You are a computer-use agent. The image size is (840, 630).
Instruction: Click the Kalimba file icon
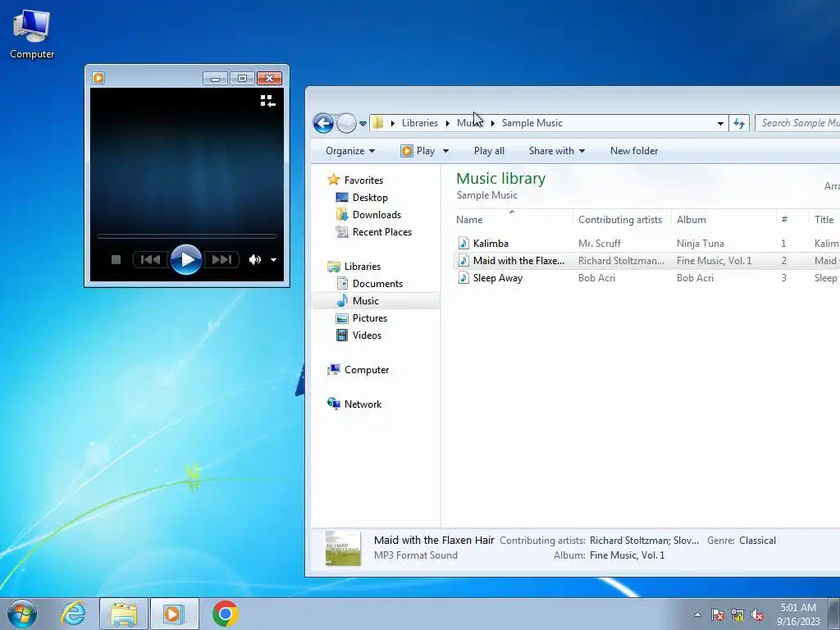tap(463, 244)
